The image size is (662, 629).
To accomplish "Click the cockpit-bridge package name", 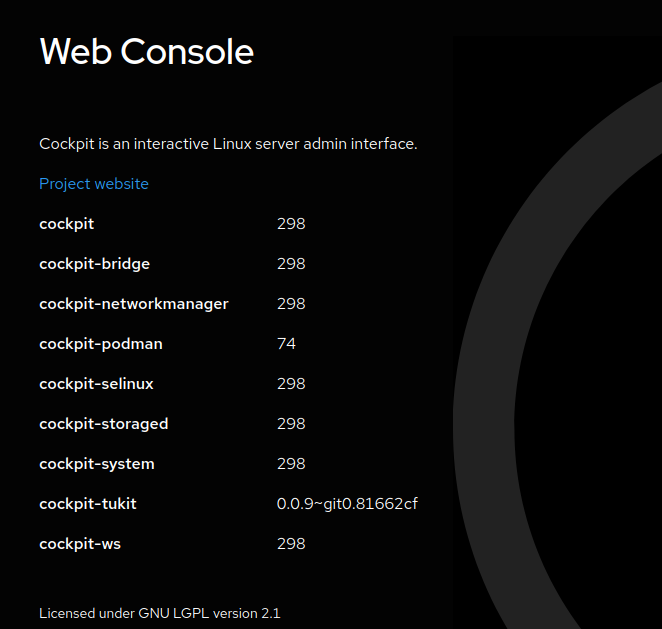I will point(95,264).
